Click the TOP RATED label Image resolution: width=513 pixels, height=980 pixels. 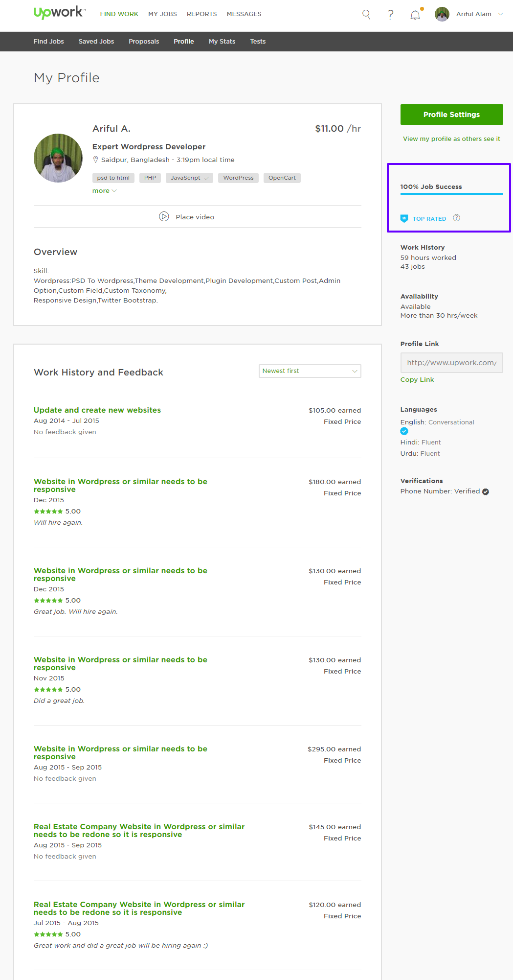click(429, 219)
